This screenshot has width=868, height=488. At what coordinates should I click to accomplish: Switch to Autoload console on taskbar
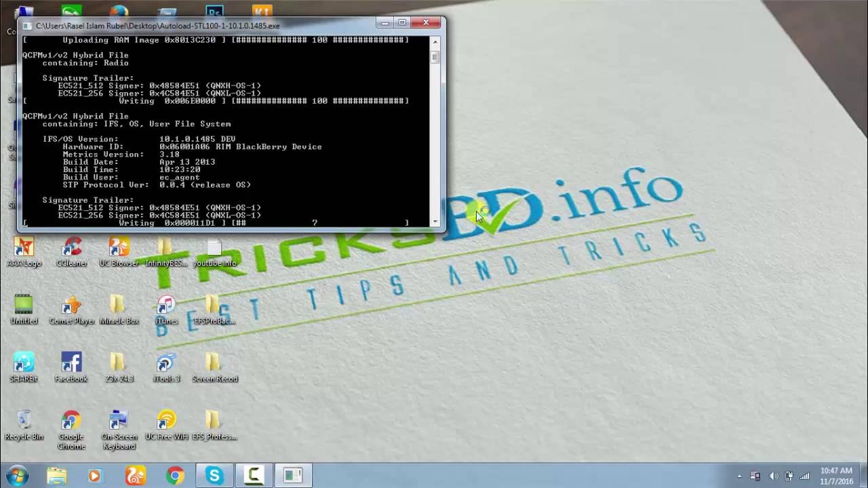point(293,476)
